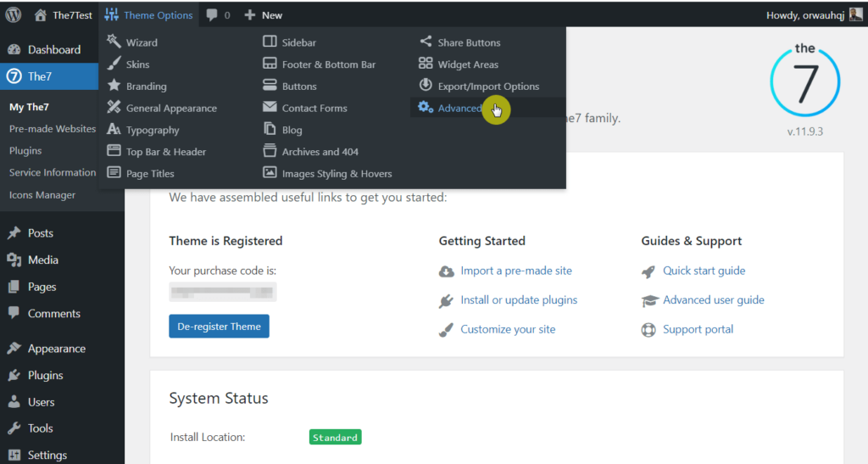Click the The7Test site name link
This screenshot has height=464, width=868.
point(72,15)
